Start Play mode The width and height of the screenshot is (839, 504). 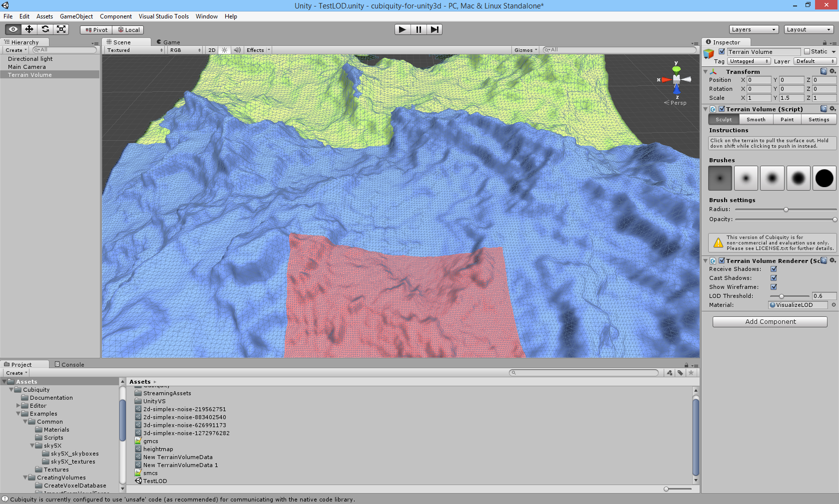tap(403, 29)
